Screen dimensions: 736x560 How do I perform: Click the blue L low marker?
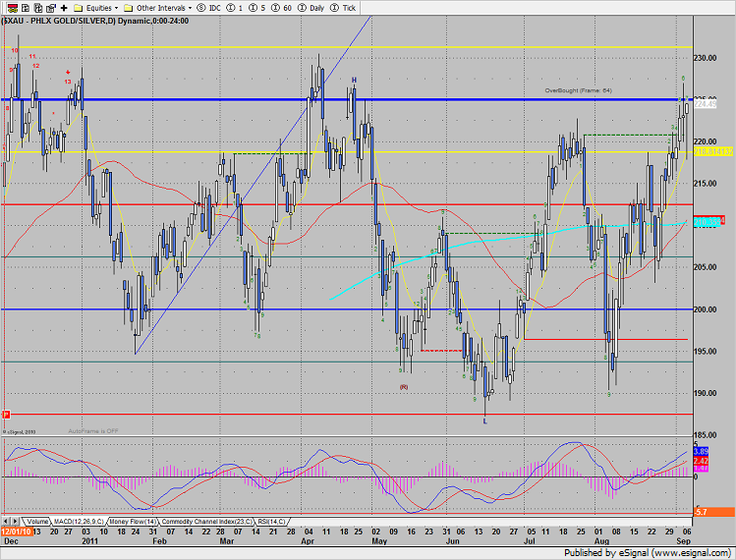click(484, 421)
